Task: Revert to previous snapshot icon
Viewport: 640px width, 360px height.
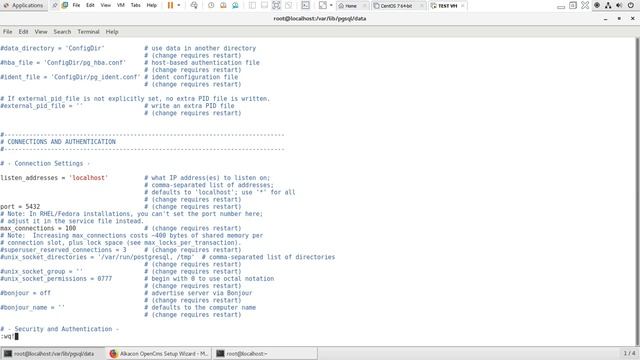Action: 223,5
